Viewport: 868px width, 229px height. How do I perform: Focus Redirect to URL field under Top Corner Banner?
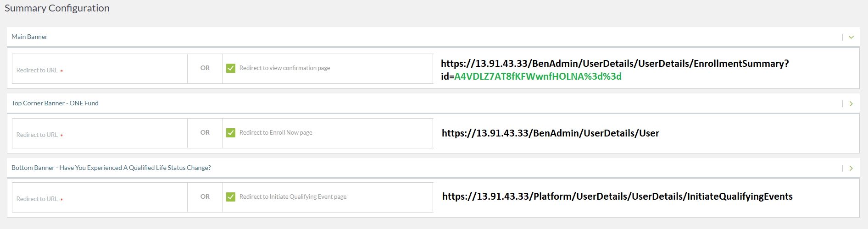coord(100,134)
